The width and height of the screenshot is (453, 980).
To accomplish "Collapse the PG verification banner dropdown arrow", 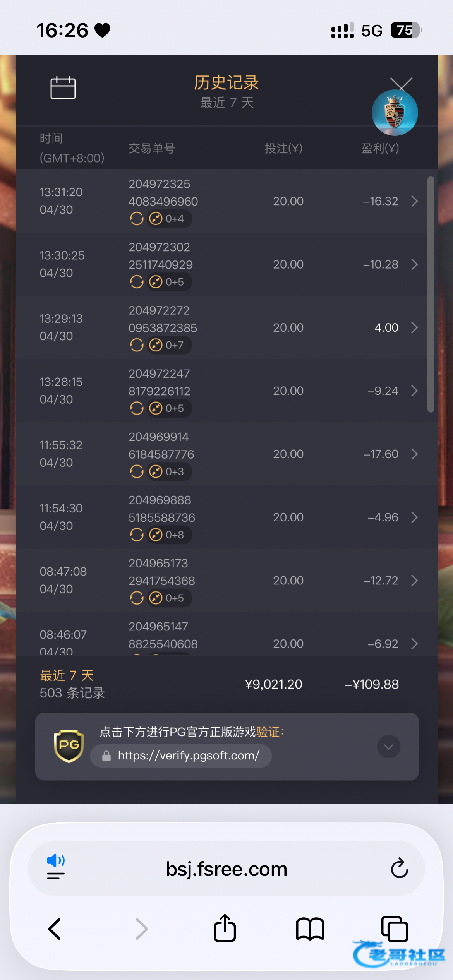I will point(389,747).
